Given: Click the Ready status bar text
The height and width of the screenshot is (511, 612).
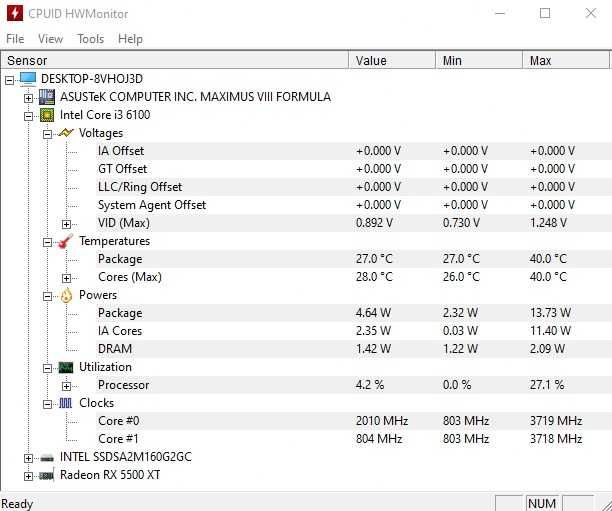Looking at the screenshot, I should point(17,504).
